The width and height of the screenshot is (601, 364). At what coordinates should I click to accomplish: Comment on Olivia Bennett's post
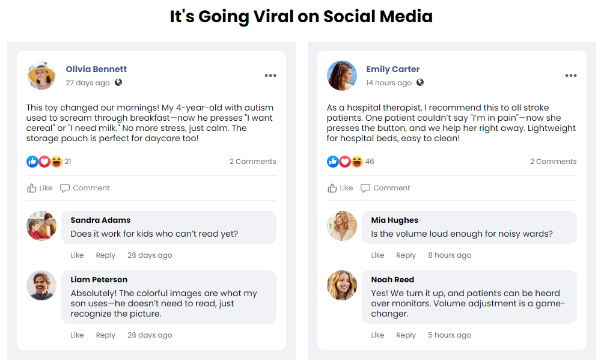tap(85, 188)
